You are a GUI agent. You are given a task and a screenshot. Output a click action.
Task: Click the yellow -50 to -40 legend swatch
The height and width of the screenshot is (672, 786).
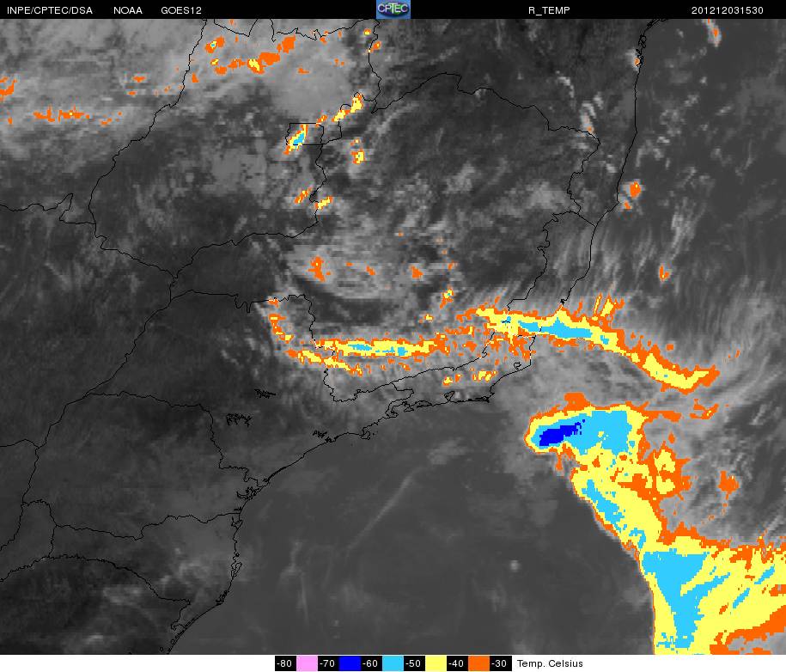point(436,663)
